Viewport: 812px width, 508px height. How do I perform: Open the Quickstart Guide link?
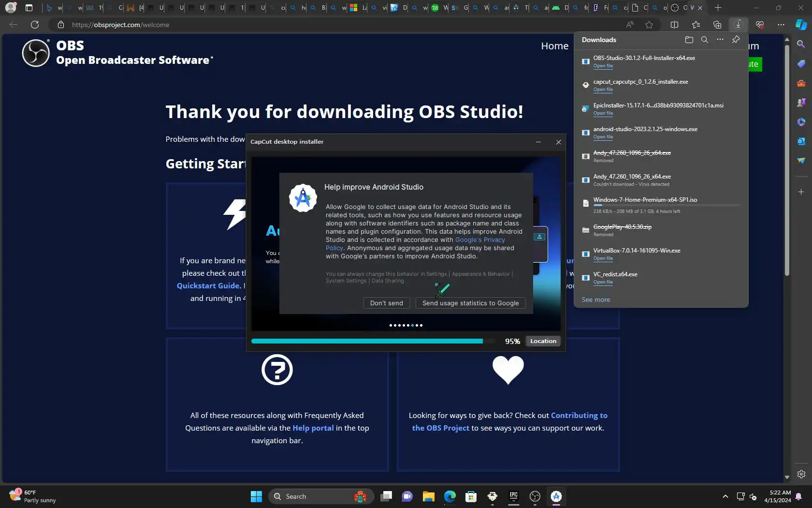208,285
